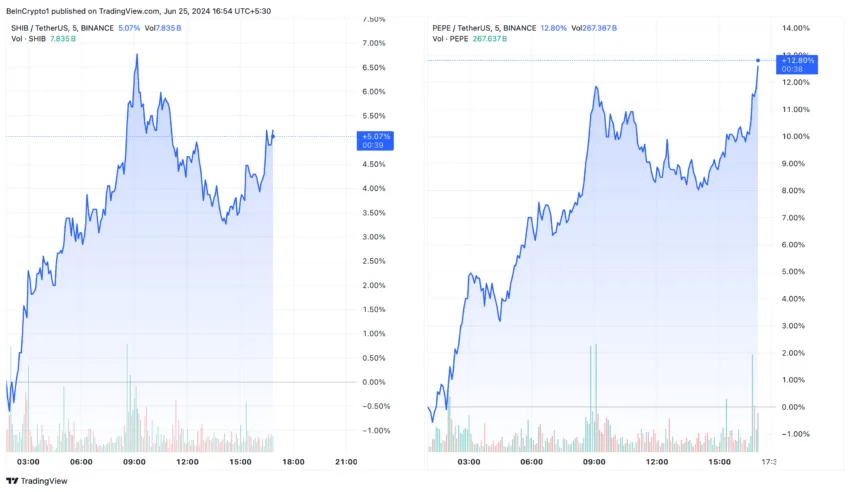Click the Vol · SHIB indicator label

[28, 39]
